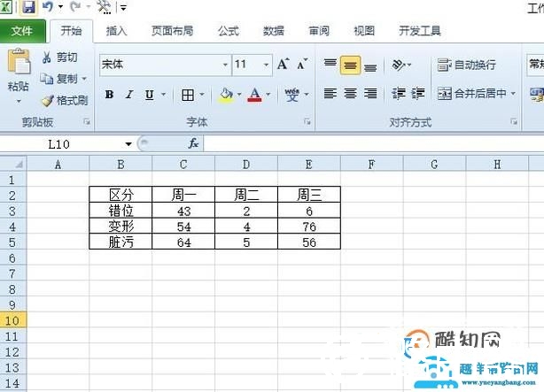This screenshot has width=544, height=392.
Task: Switch to the 页面布局 ribbon tab
Action: (173, 31)
